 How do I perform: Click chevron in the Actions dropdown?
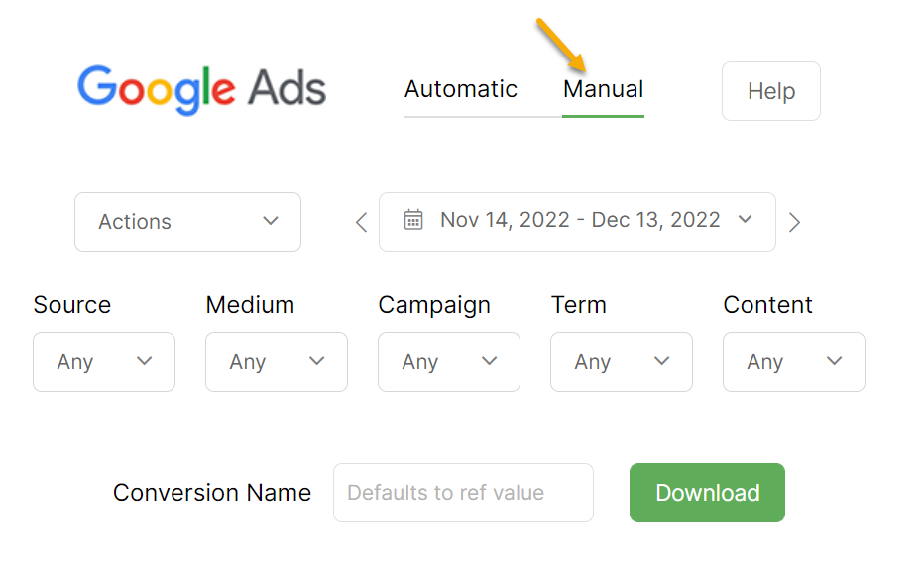pos(271,221)
